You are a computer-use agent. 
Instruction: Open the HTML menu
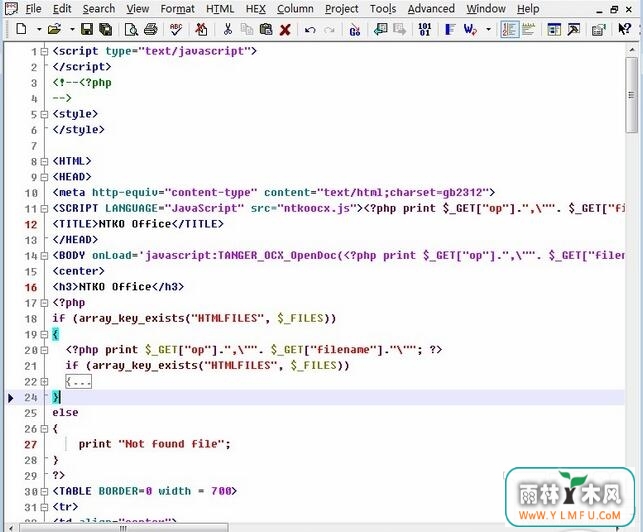(220, 9)
